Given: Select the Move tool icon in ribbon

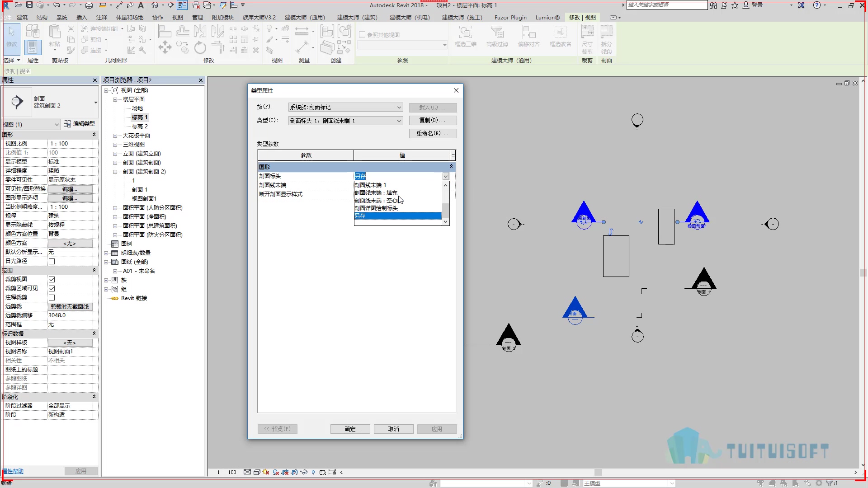Looking at the screenshot, I should tap(165, 47).
